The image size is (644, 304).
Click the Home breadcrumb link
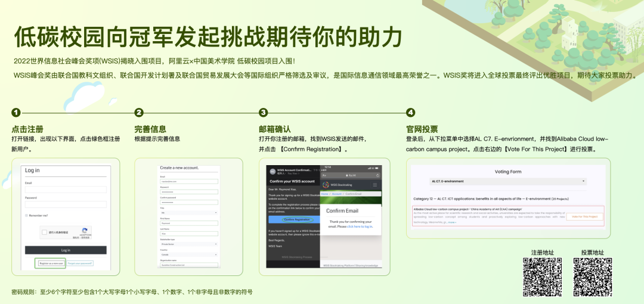coord(325,194)
